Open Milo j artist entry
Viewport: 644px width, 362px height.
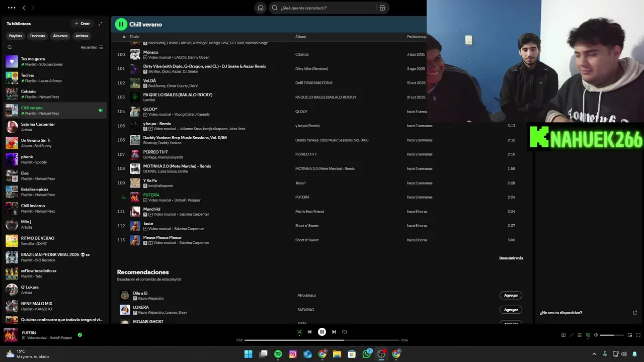(x=55, y=224)
